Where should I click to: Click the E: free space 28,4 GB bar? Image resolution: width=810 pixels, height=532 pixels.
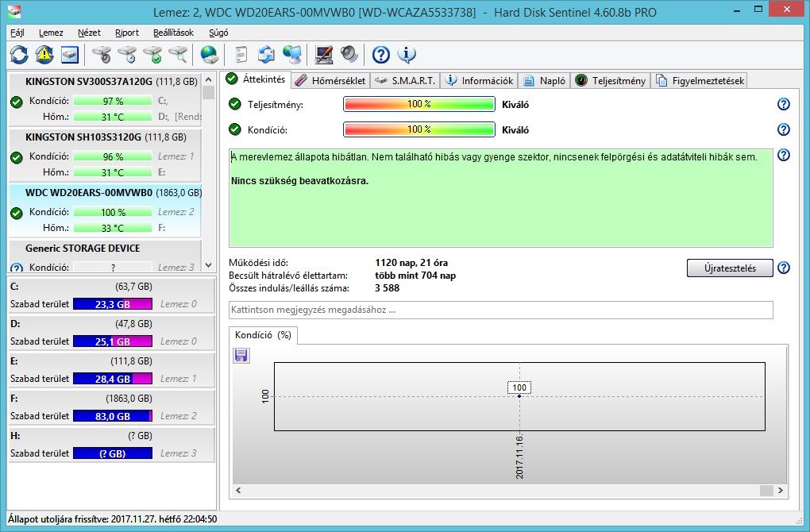click(113, 379)
